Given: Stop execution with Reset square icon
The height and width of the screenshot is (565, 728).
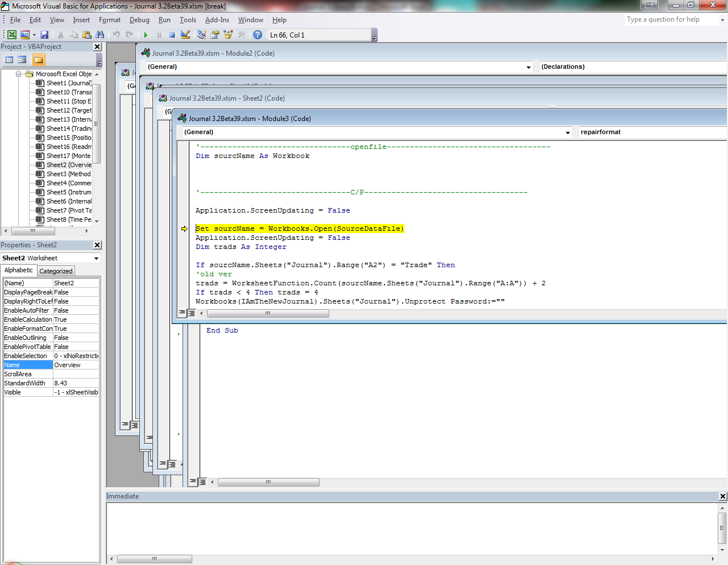Looking at the screenshot, I should click(172, 35).
